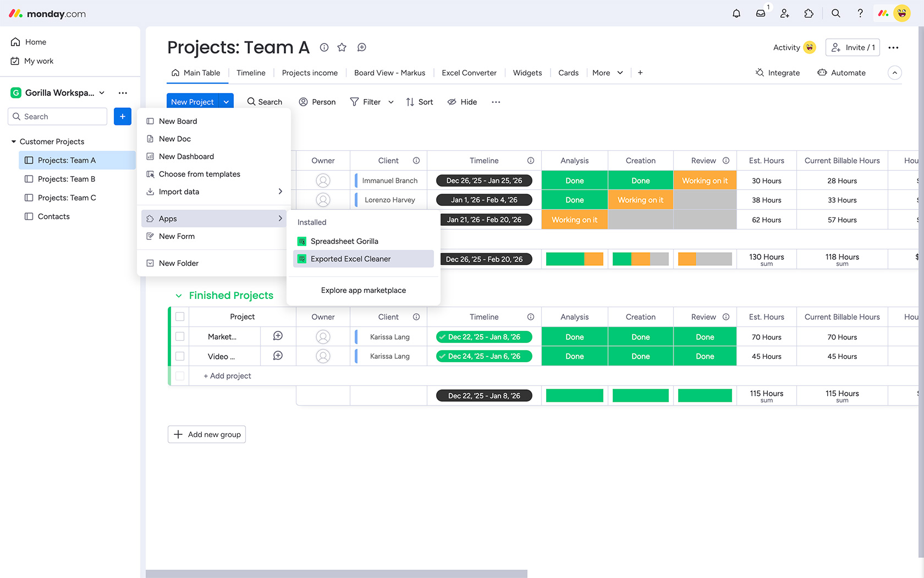Open the inbox tray icon
Screen dimensions: 924x578
761,14
